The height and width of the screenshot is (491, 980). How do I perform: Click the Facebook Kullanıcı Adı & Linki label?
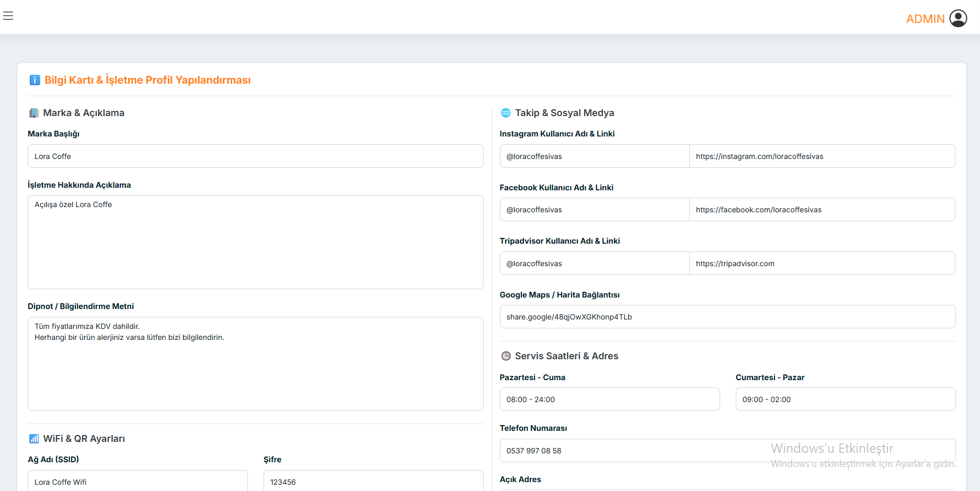click(x=556, y=188)
